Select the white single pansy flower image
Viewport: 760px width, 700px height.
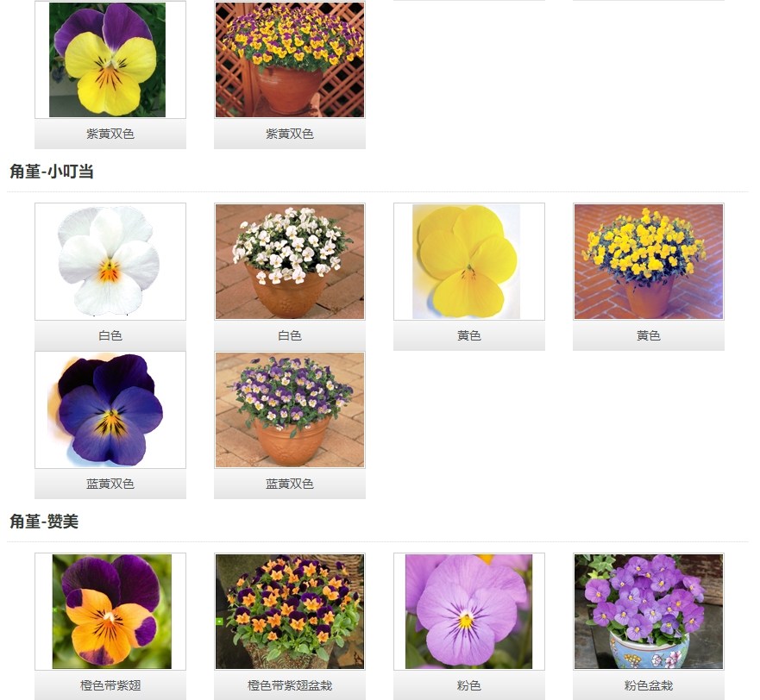(x=110, y=261)
